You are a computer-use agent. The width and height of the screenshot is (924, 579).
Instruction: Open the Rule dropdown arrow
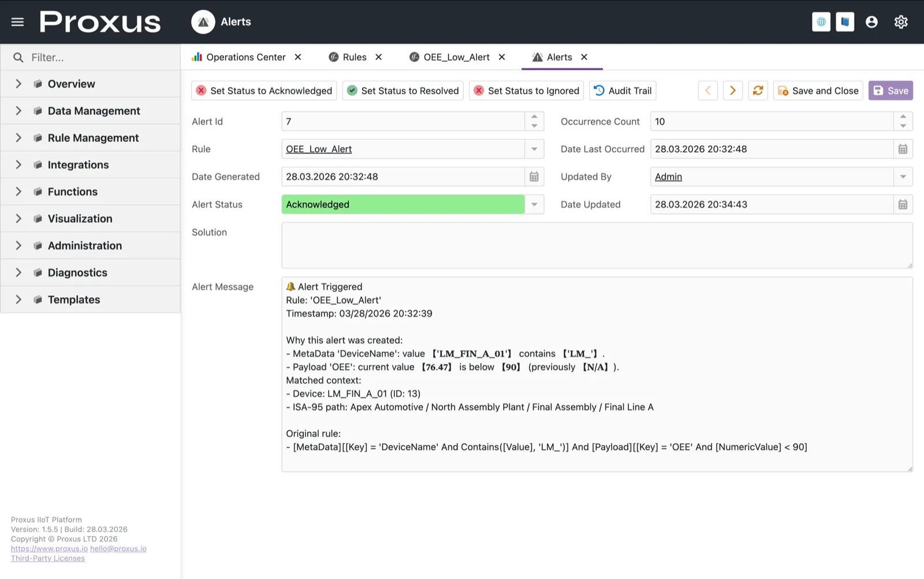534,149
